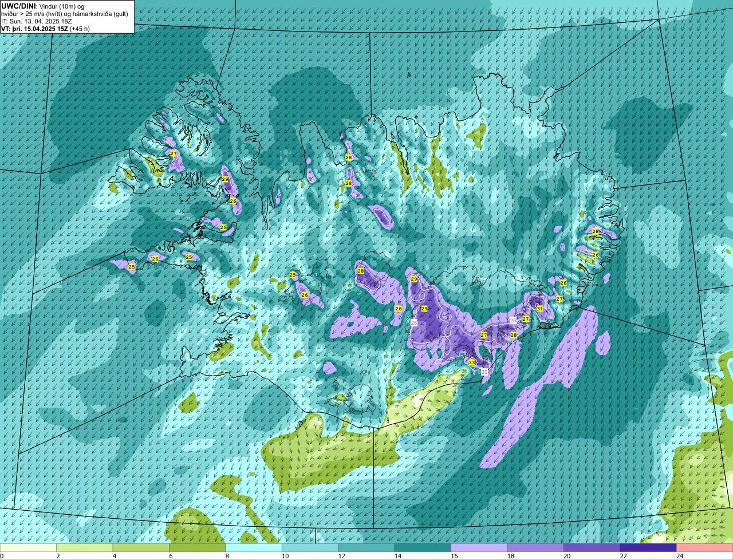The image size is (733, 560).
Task: Click the title text 'UWC/DINI: Vindur (10m) og'
Action: pos(43,6)
